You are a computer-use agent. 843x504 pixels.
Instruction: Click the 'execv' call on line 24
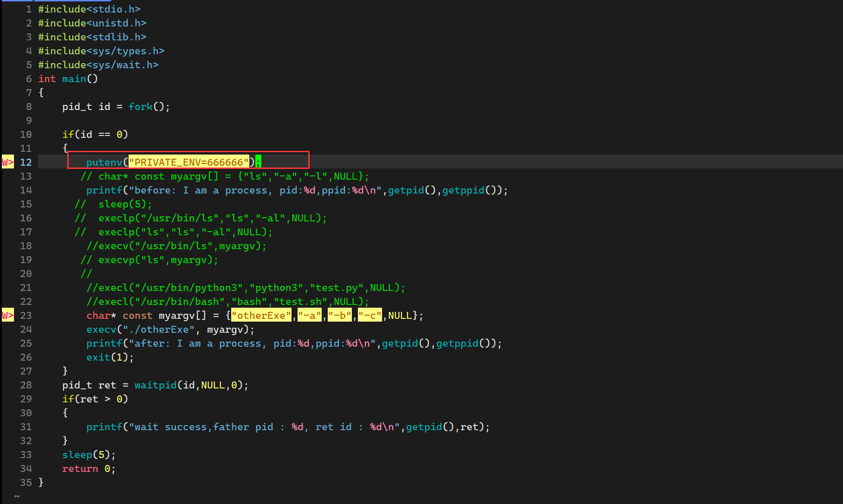click(101, 329)
